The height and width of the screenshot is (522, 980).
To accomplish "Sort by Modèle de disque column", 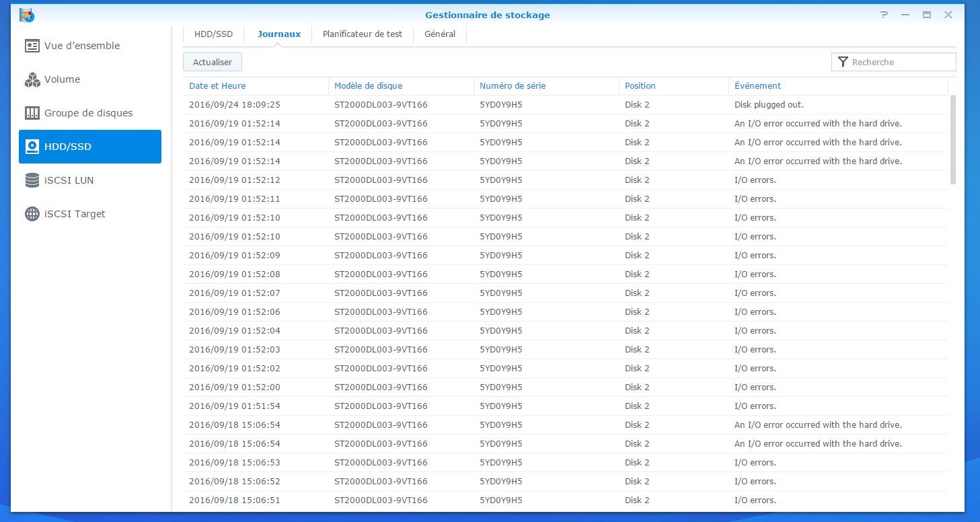I will coord(401,86).
